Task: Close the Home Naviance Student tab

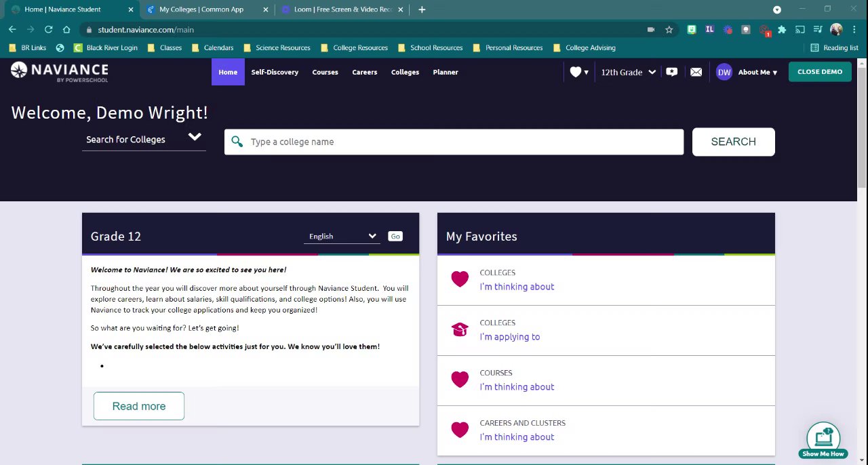Action: tap(131, 9)
